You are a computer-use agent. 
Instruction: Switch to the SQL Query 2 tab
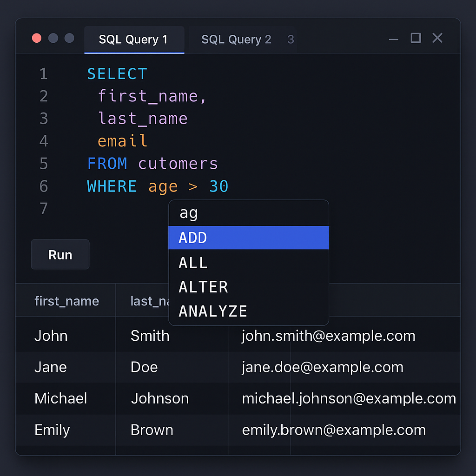pyautogui.click(x=236, y=39)
